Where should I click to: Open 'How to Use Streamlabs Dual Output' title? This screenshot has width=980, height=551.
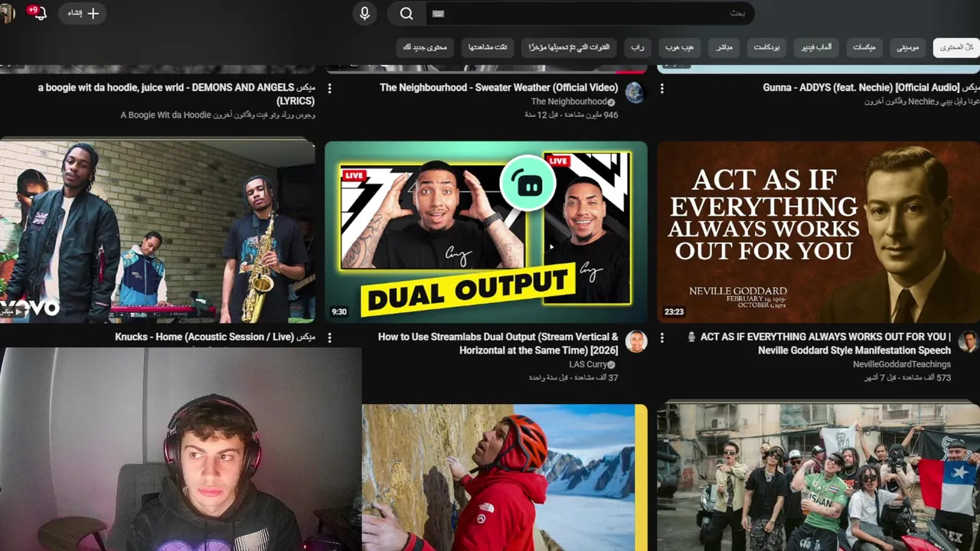[498, 343]
